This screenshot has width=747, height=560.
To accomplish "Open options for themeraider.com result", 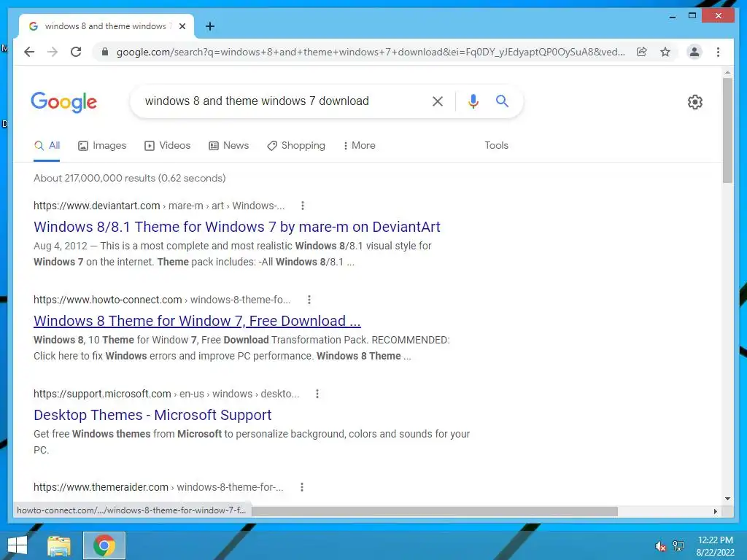I will [x=301, y=487].
